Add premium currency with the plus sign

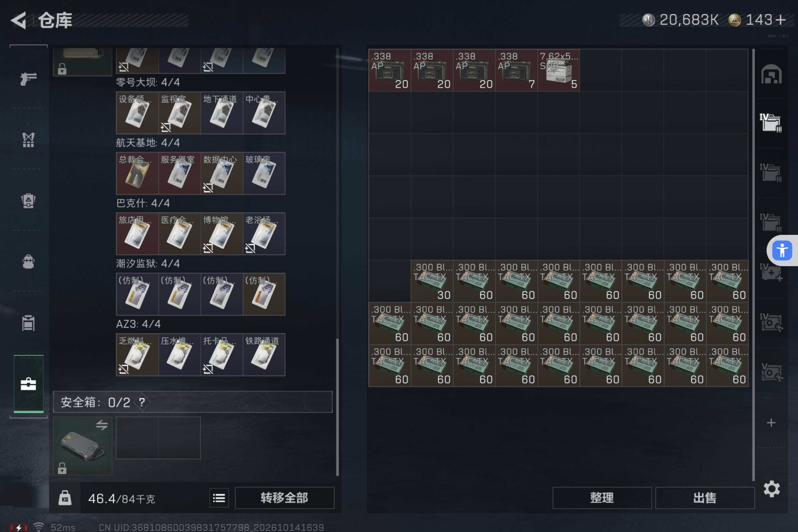[781, 20]
